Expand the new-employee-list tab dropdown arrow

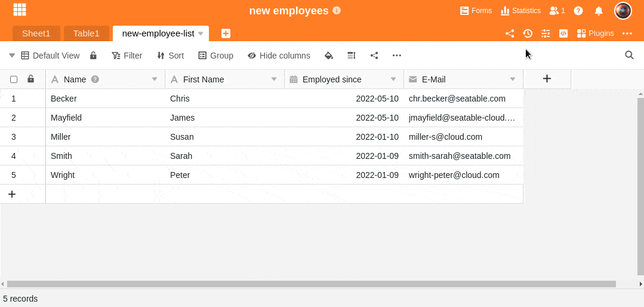tap(201, 33)
